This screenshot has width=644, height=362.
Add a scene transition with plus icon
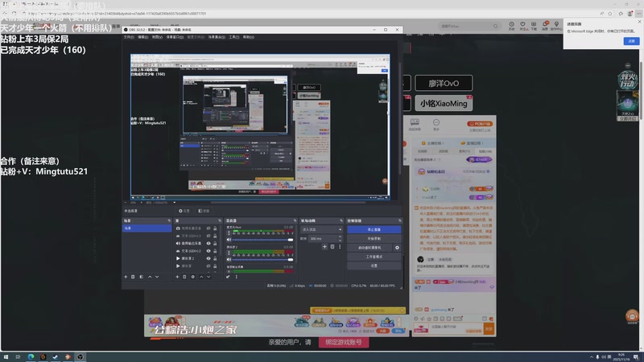(x=324, y=247)
